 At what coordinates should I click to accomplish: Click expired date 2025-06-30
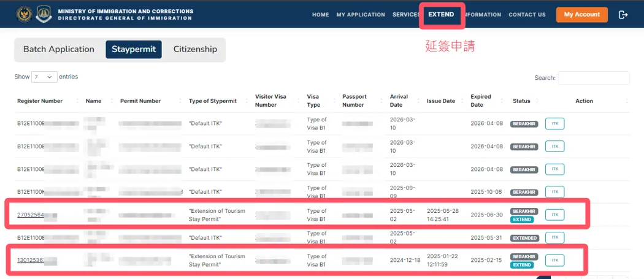click(x=487, y=215)
